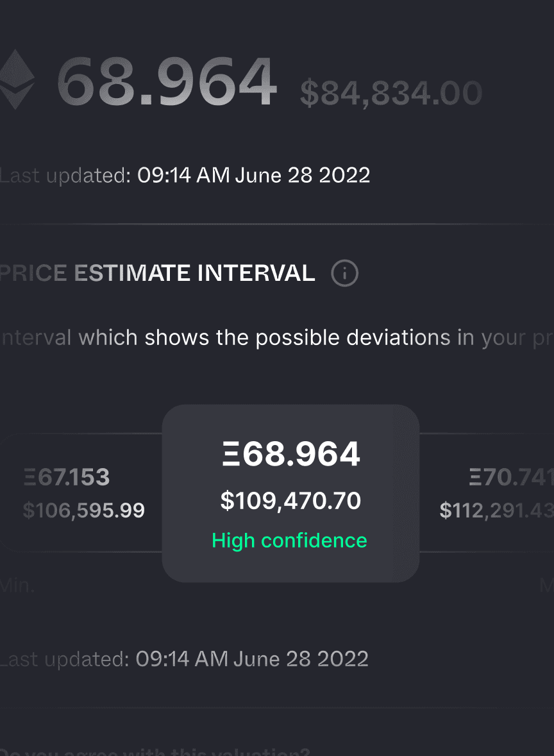Click the Min. label under interval
Image resolution: width=554 pixels, height=756 pixels.
click(x=17, y=586)
